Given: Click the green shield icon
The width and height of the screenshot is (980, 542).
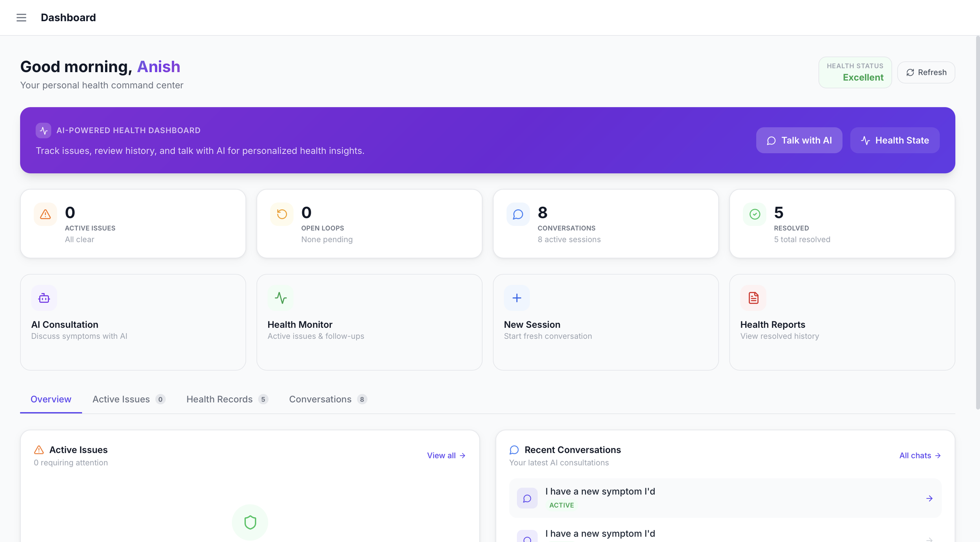Looking at the screenshot, I should point(250,522).
